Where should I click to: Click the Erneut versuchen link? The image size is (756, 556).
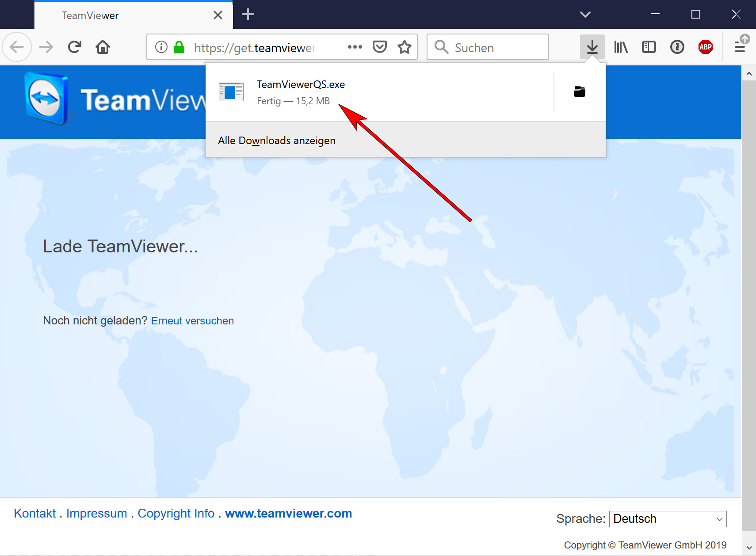click(192, 321)
